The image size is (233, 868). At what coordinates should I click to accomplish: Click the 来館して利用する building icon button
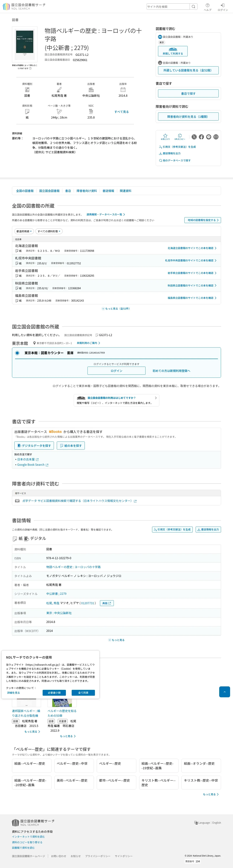173,51
